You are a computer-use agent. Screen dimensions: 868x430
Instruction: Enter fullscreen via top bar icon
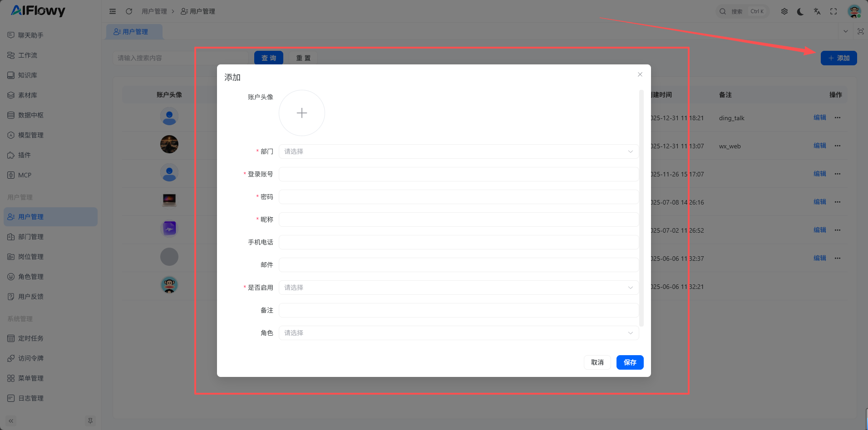(x=833, y=11)
